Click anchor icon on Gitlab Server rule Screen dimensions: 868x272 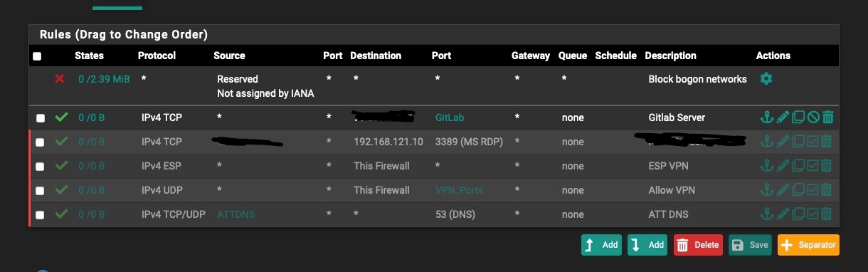(766, 117)
